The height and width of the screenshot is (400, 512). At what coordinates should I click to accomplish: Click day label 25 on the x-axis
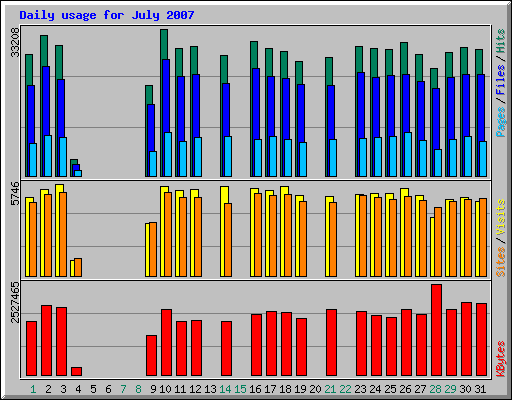tap(390, 389)
